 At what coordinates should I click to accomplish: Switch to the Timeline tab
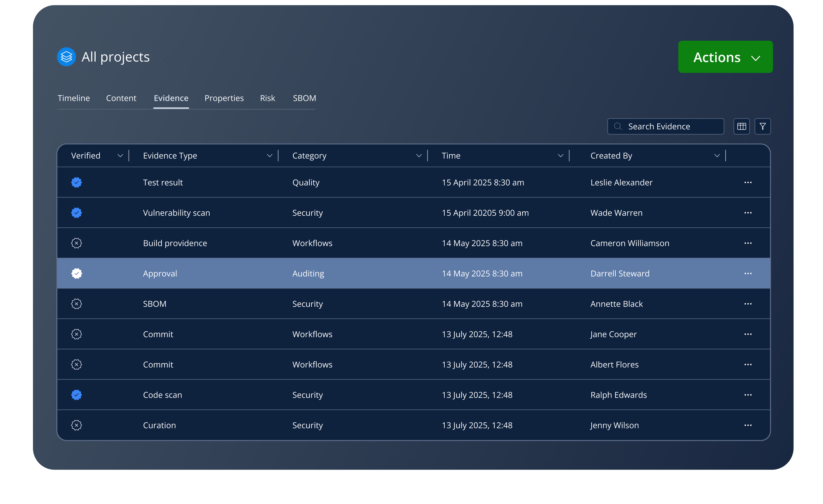coord(74,98)
